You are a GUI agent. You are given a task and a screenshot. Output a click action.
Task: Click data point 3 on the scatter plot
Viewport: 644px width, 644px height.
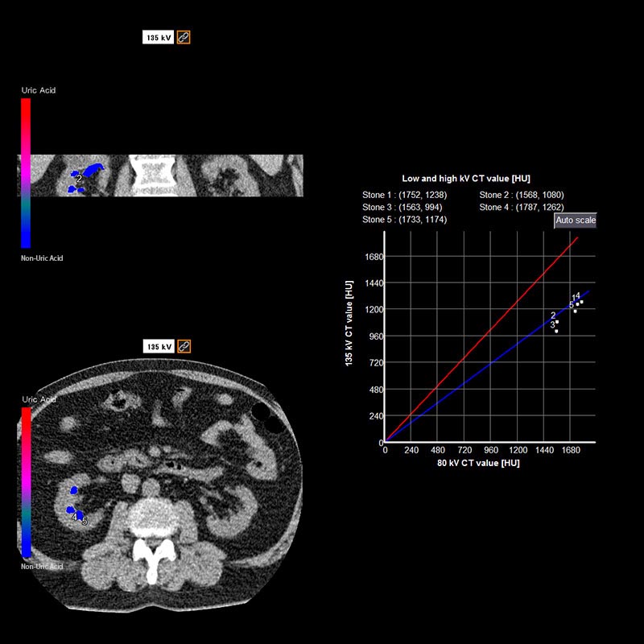[x=556, y=331]
